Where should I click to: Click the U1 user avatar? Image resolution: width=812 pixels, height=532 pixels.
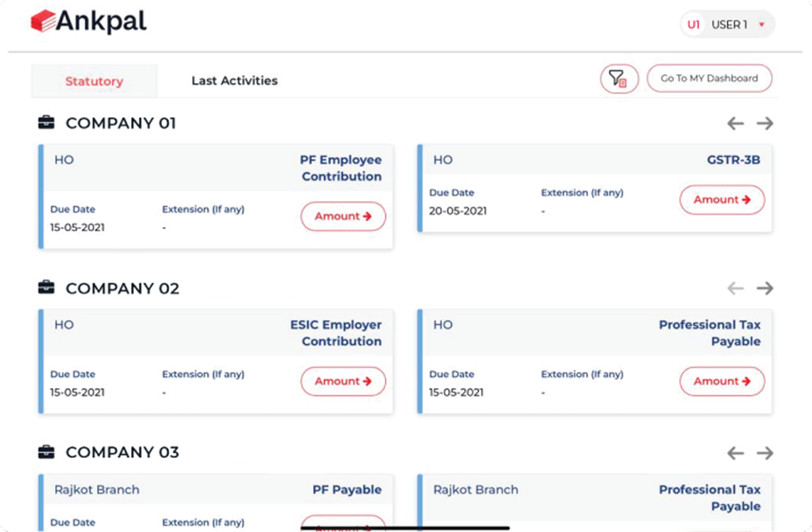point(693,24)
